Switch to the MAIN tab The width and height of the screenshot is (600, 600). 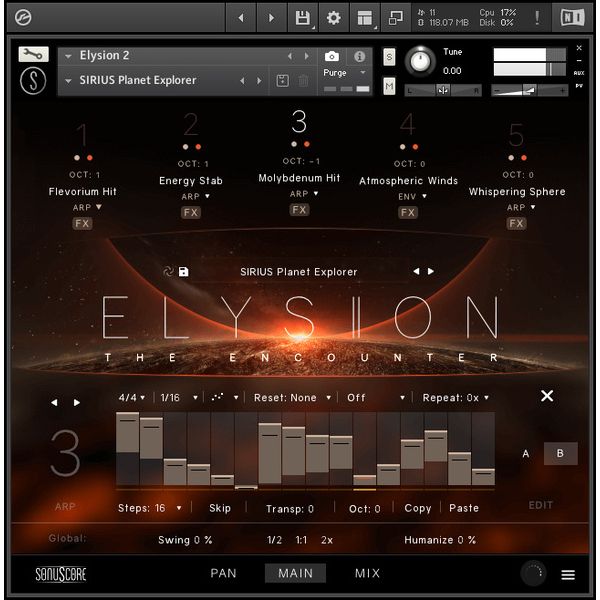tap(295, 573)
